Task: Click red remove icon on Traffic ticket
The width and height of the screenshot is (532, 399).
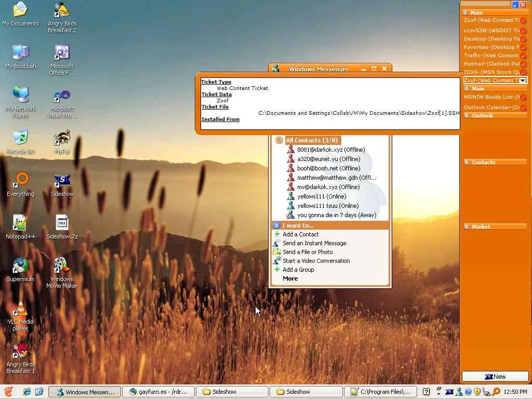Action: pos(524,56)
